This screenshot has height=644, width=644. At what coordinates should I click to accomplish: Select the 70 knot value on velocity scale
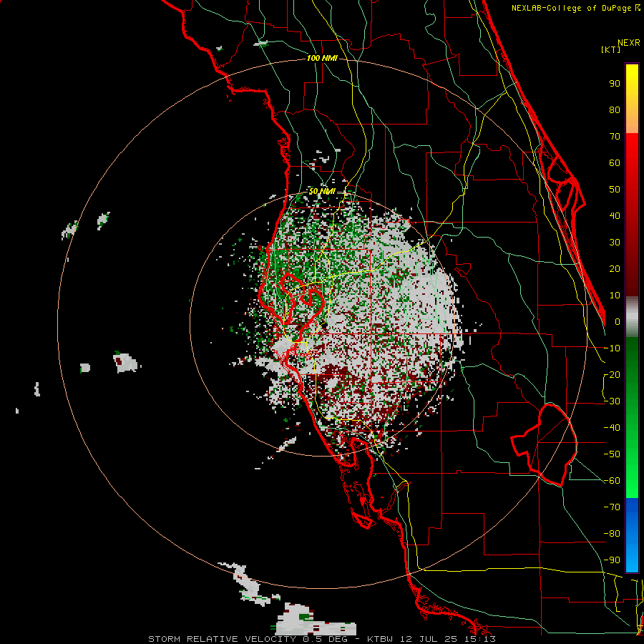[615, 137]
